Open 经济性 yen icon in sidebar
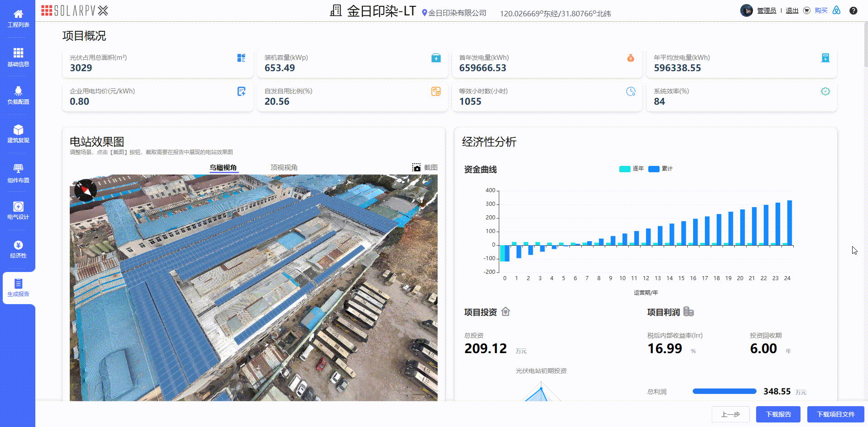The width and height of the screenshot is (868, 427). [x=18, y=245]
